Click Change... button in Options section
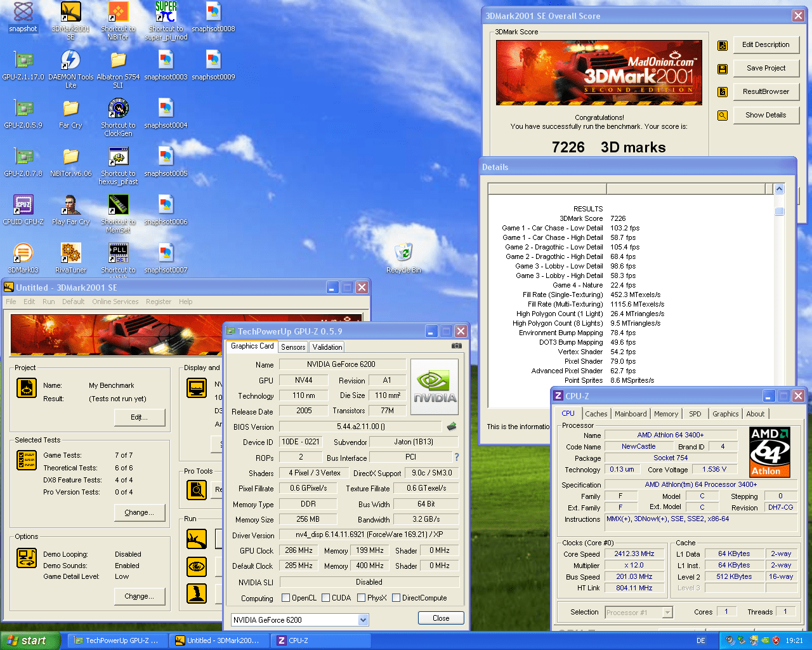 pyautogui.click(x=139, y=596)
